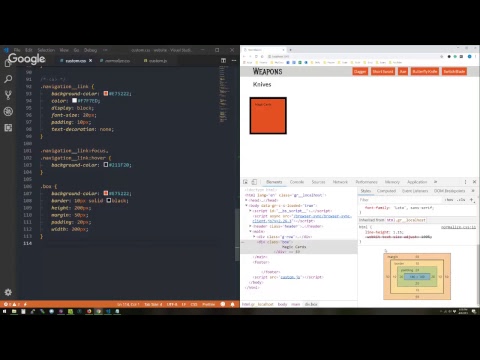Open the File menu in VS Code
480x360 pixels.
point(17,50)
